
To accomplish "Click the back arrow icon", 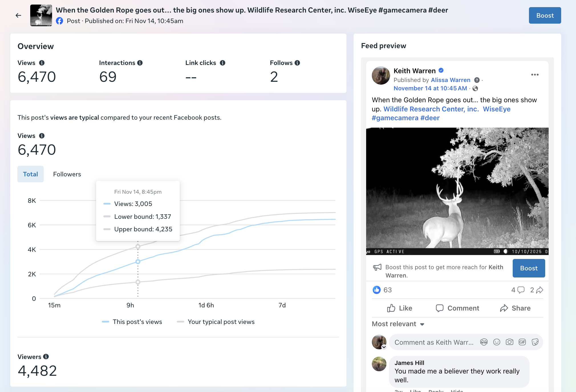I will point(18,15).
